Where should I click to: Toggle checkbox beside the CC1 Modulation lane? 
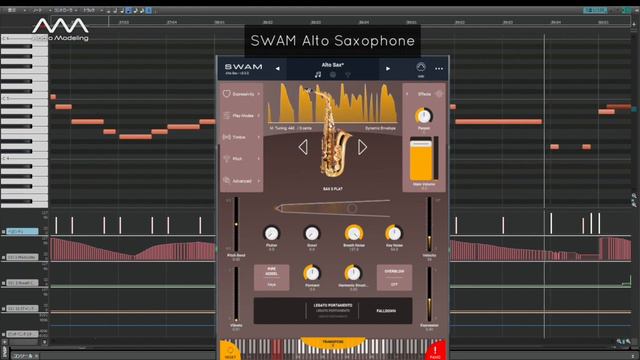tap(4, 258)
